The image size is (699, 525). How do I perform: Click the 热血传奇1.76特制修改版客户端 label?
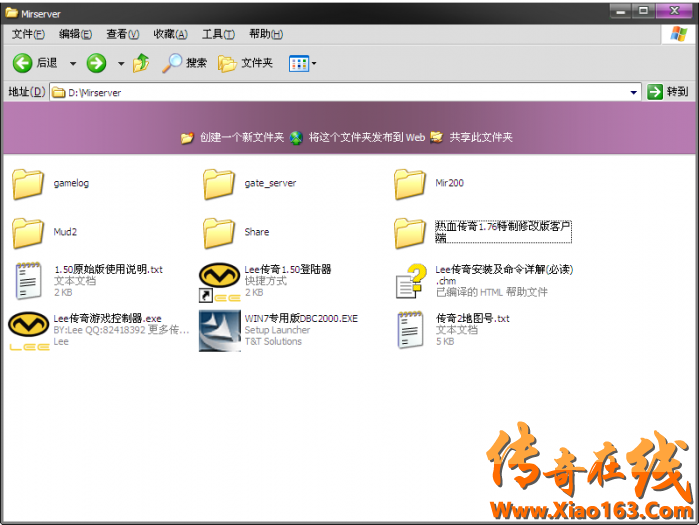coord(503,232)
